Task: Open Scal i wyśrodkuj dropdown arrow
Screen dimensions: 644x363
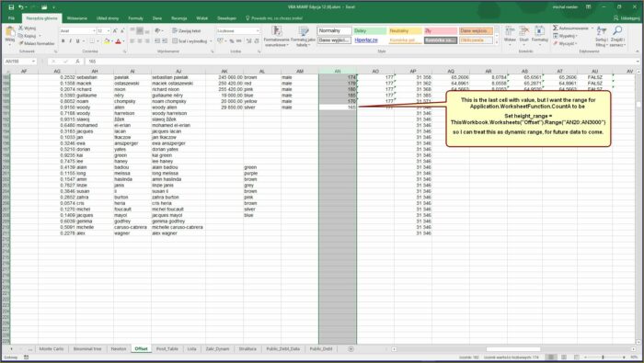Action: click(x=211, y=41)
